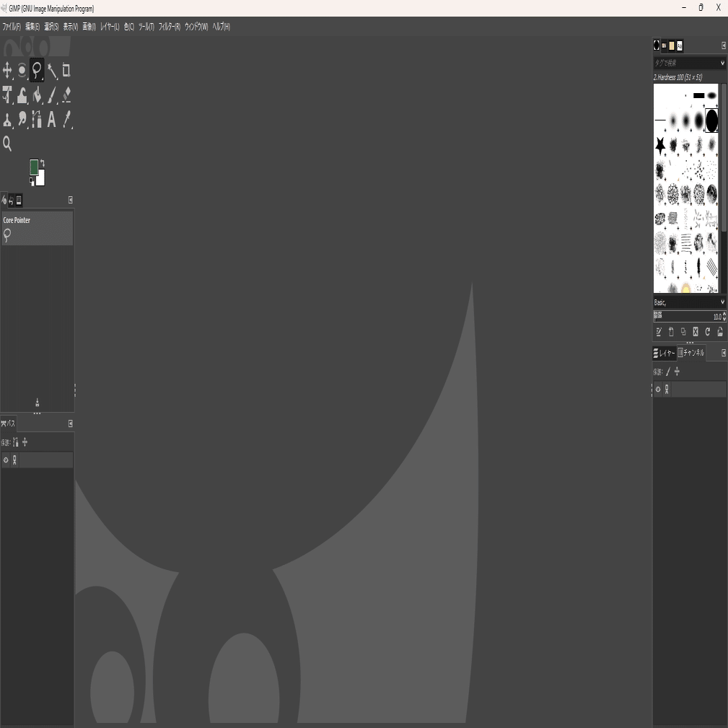Image resolution: width=728 pixels, height=728 pixels.
Task: Toggle layer link chain column header
Action: [667, 389]
